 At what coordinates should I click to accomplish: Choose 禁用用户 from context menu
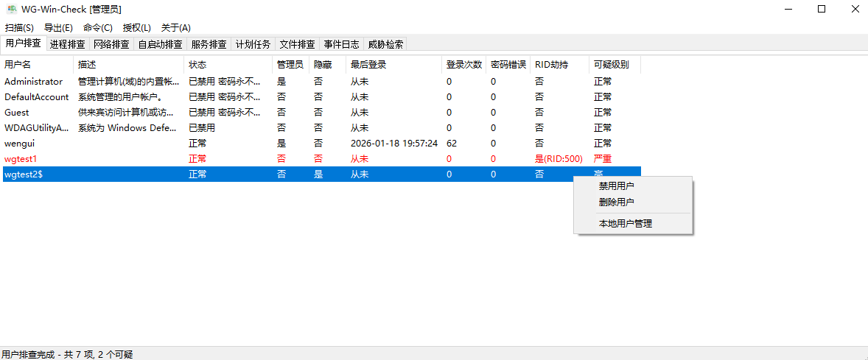coord(616,186)
